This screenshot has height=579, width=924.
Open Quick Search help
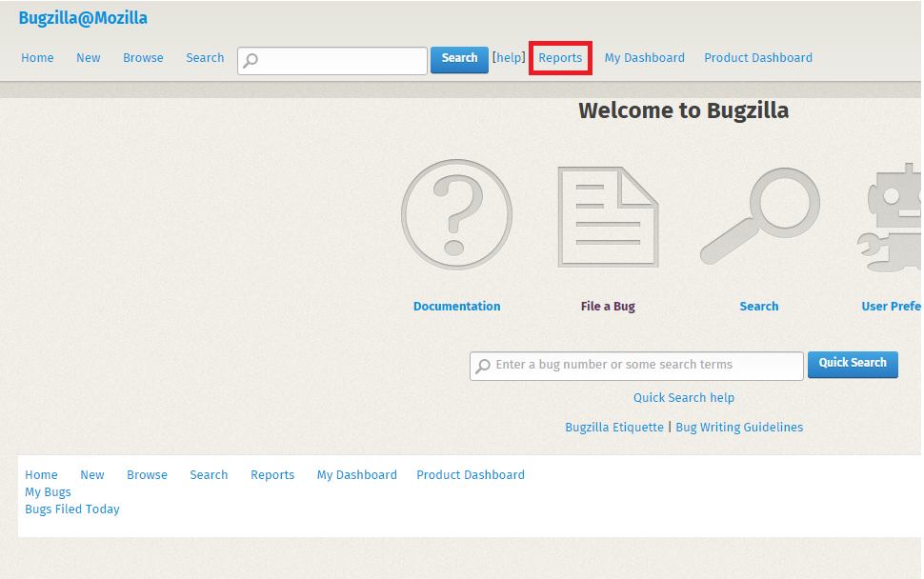[x=683, y=397]
